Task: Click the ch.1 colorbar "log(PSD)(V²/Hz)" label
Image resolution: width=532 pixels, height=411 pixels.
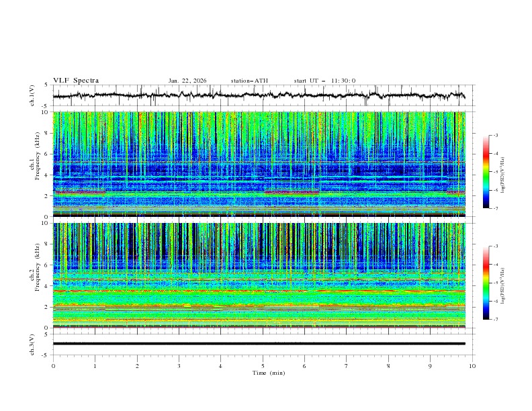Action: click(502, 175)
